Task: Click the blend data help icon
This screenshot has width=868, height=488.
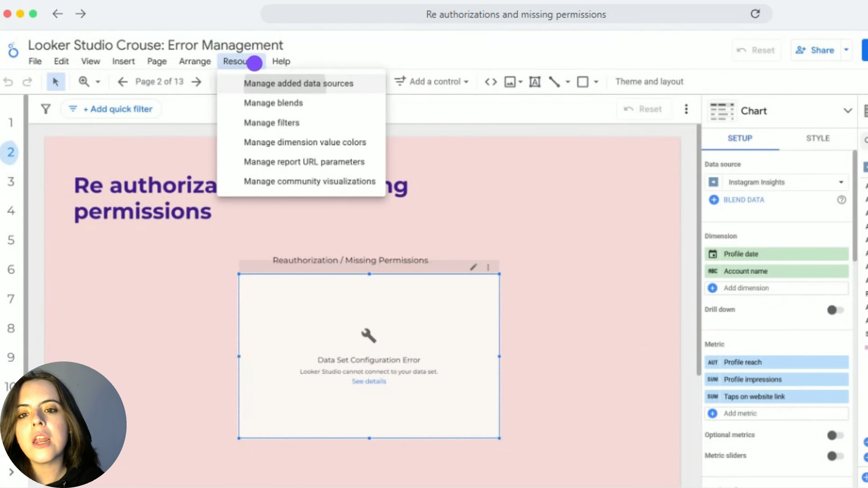Action: pyautogui.click(x=841, y=200)
